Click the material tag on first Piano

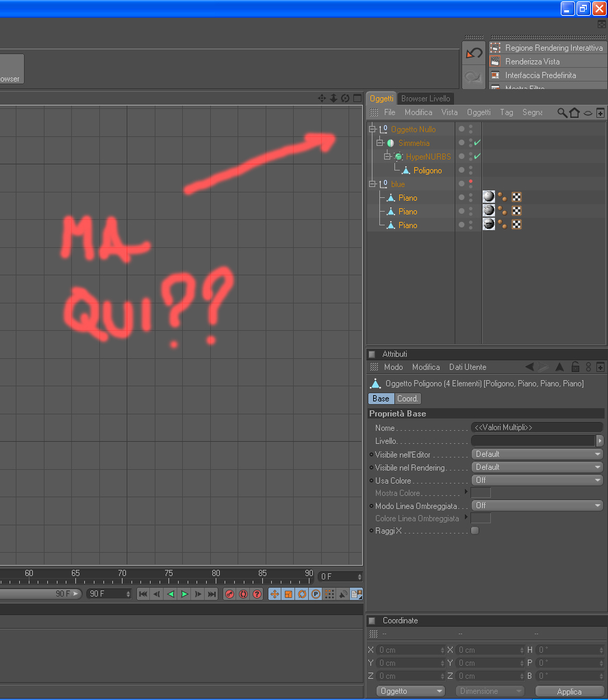pyautogui.click(x=489, y=197)
